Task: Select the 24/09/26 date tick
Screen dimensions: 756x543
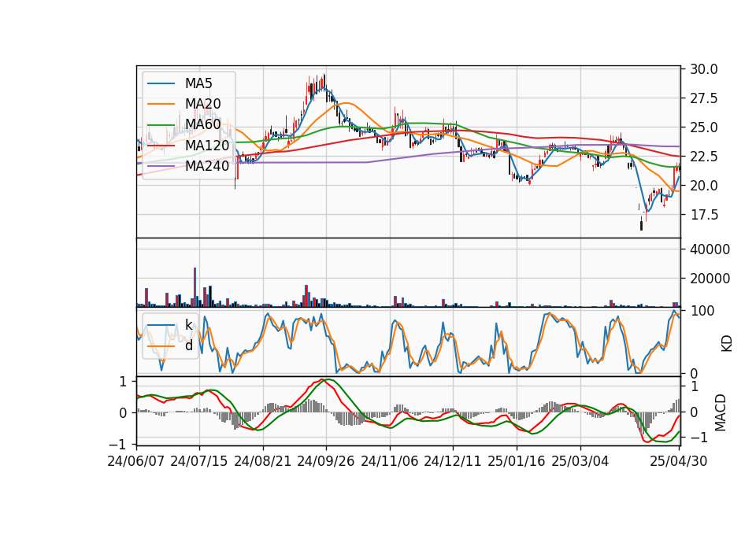Action: point(326,461)
